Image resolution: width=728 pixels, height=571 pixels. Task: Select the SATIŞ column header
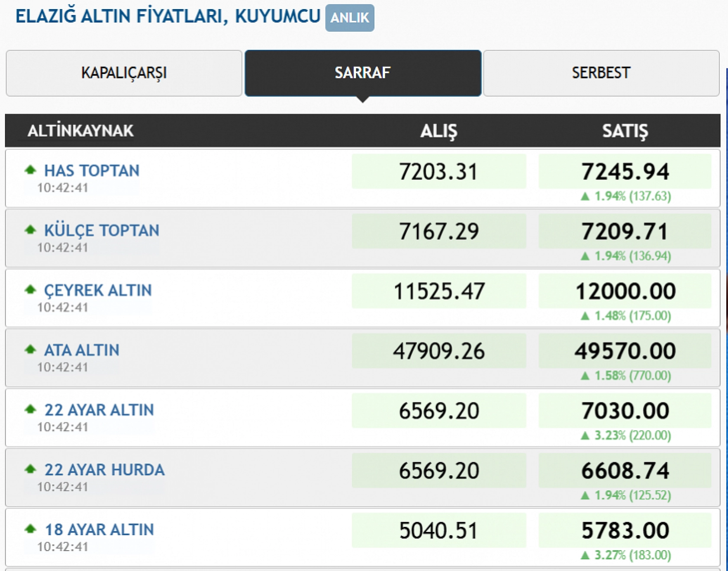pos(625,131)
